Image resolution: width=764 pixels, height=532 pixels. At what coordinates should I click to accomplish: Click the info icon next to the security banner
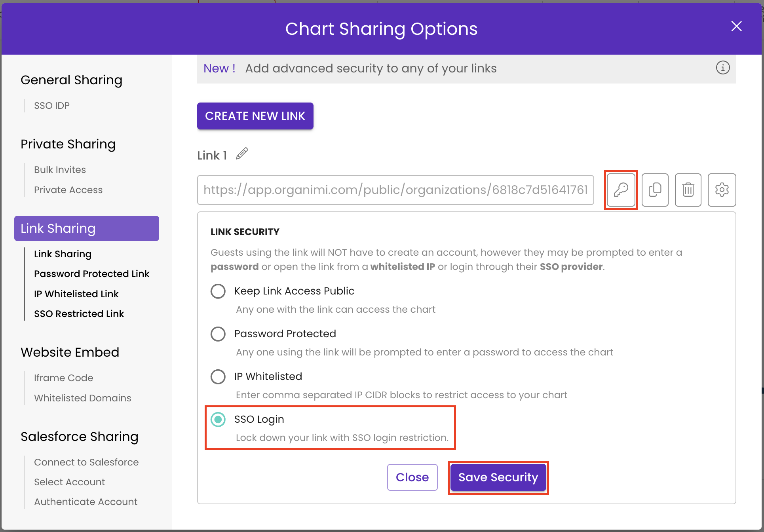(x=722, y=68)
